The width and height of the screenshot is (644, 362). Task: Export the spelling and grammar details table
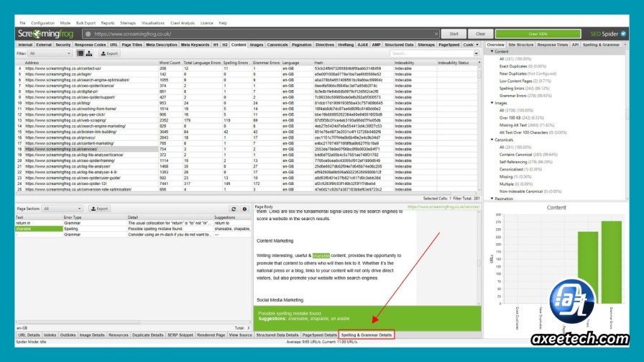[x=99, y=209]
